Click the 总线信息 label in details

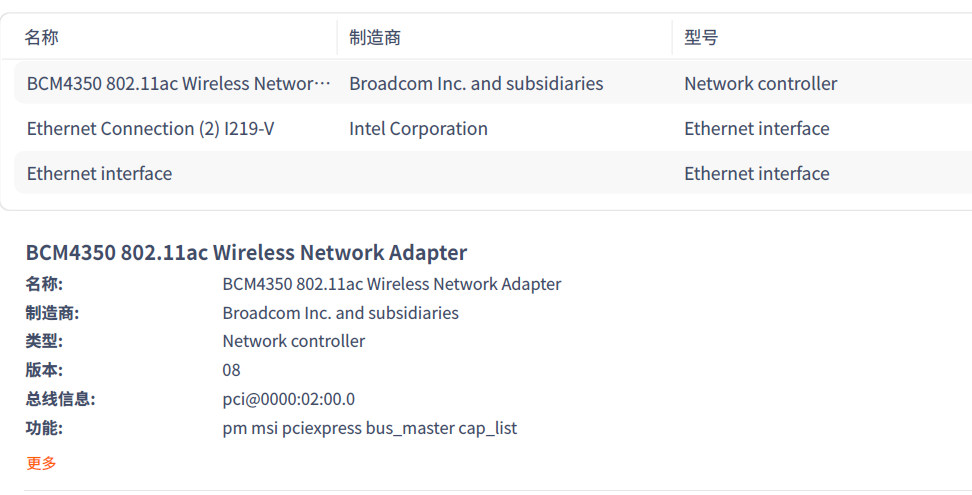click(x=60, y=400)
